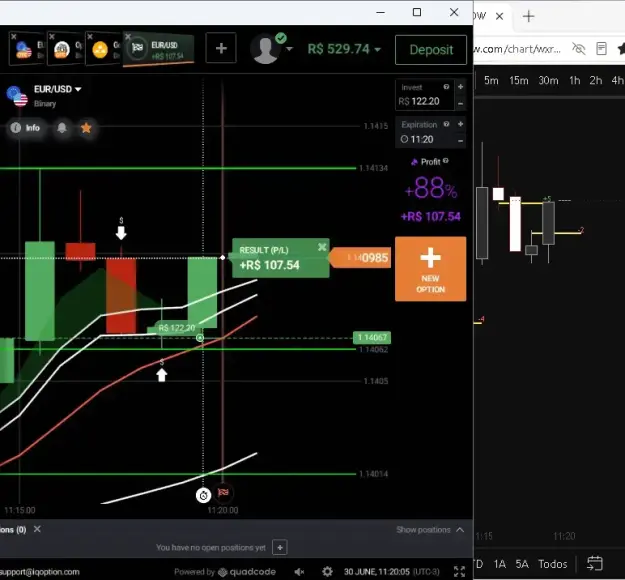Viewport: 625px width, 580px height.
Task: Open the Invest help question icon
Action: point(446,87)
